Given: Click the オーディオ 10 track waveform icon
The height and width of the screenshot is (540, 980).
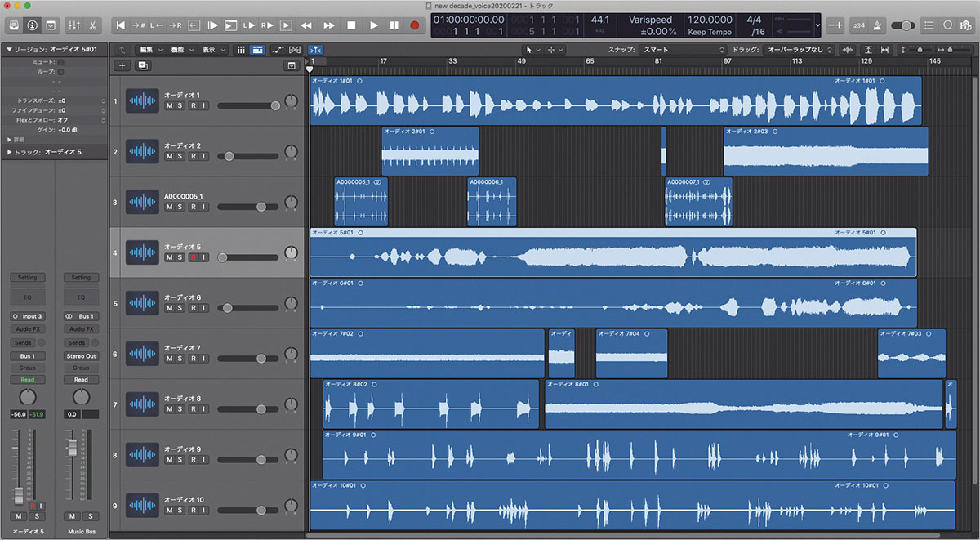Looking at the screenshot, I should [142, 507].
